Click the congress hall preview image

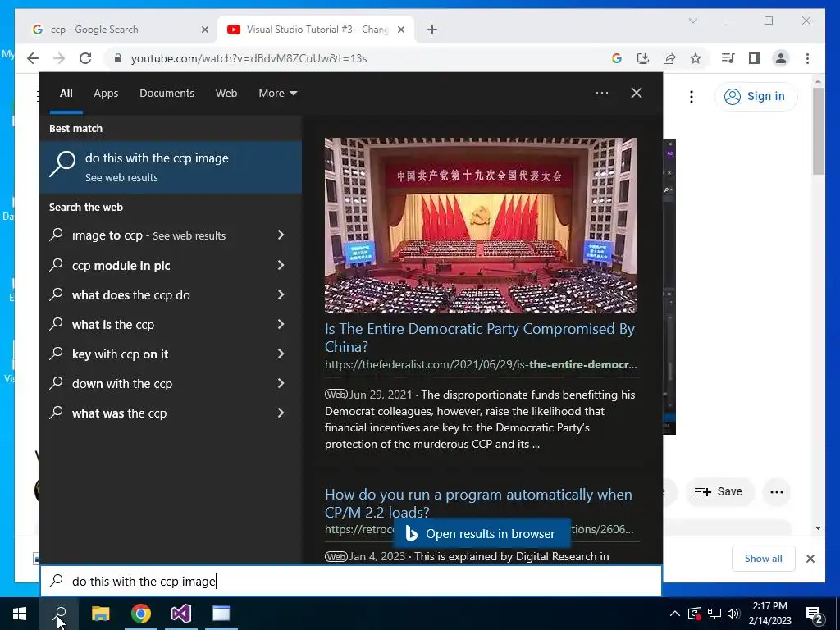point(480,225)
